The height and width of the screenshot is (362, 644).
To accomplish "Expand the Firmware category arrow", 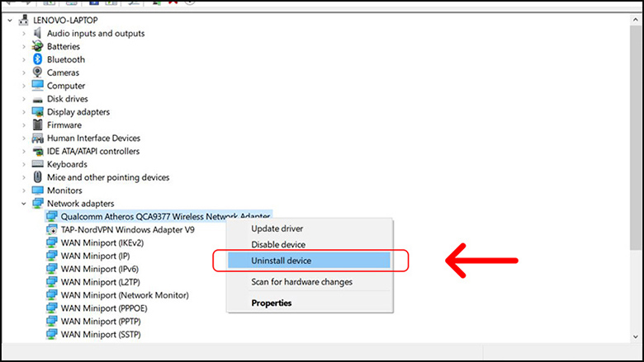I will [22, 125].
